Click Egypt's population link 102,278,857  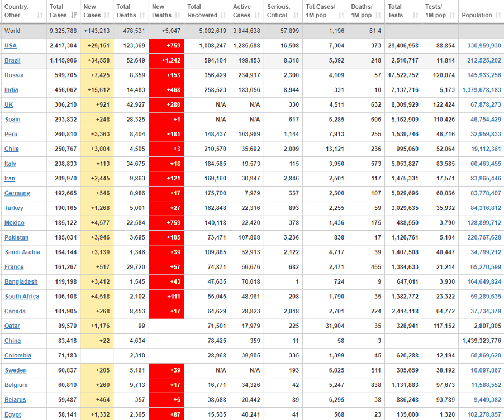(x=484, y=415)
